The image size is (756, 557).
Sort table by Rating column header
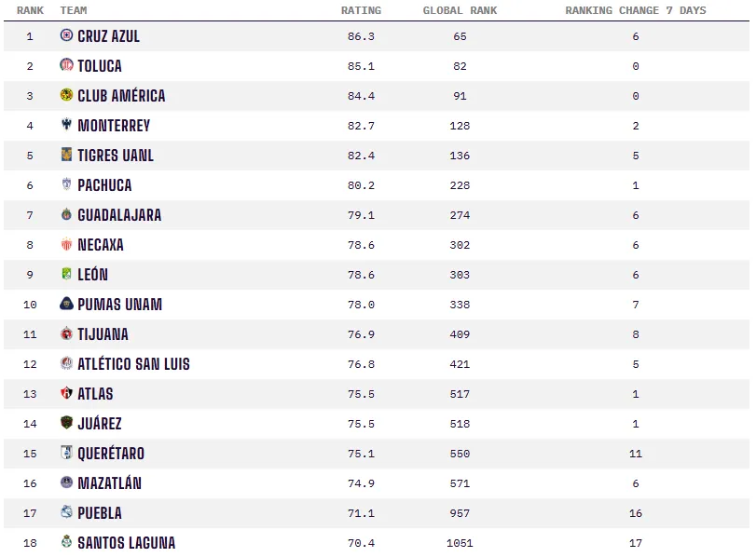point(361,10)
